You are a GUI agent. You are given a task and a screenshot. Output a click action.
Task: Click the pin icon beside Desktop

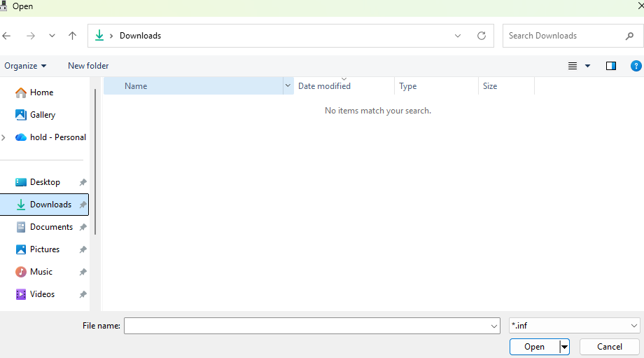83,182
